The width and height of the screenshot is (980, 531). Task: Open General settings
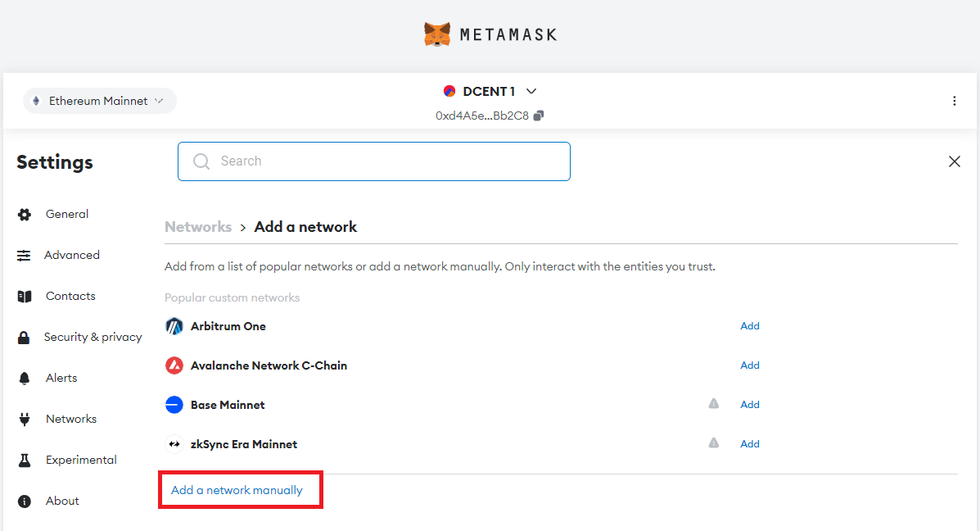click(x=67, y=214)
